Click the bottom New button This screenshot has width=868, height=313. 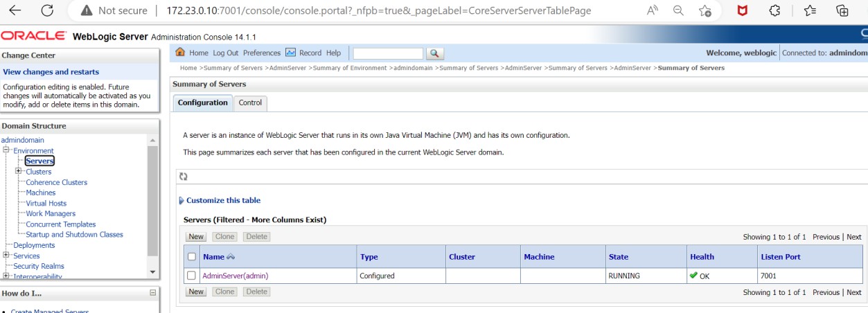coord(196,292)
